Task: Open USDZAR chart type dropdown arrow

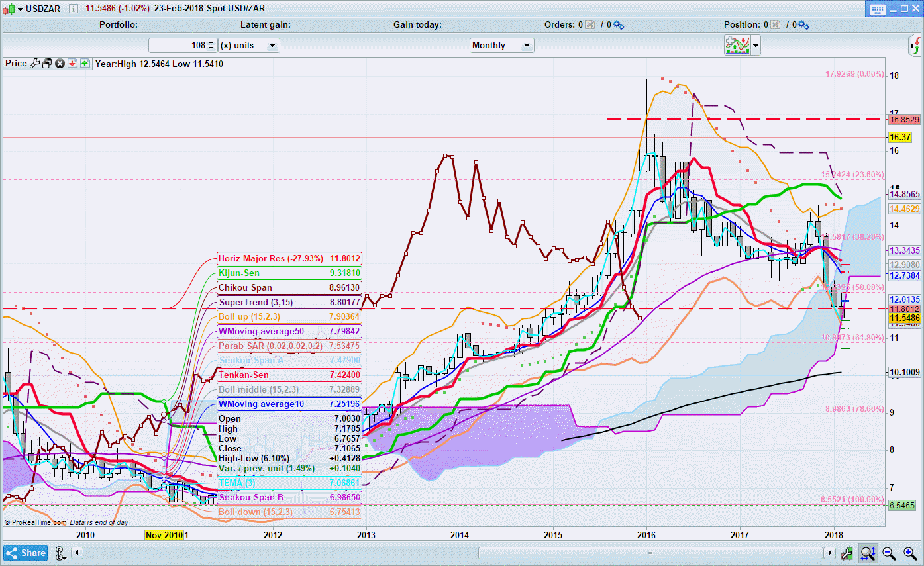Action: point(20,9)
